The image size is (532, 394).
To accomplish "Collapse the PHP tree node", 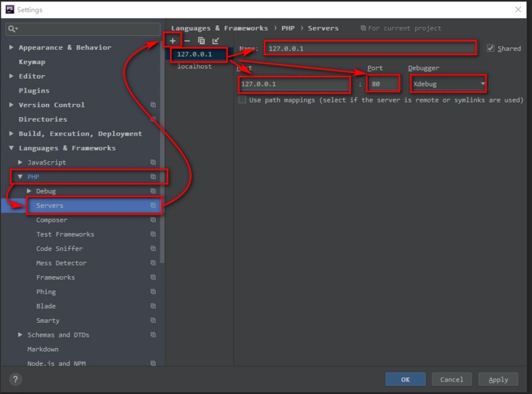I will 21,177.
